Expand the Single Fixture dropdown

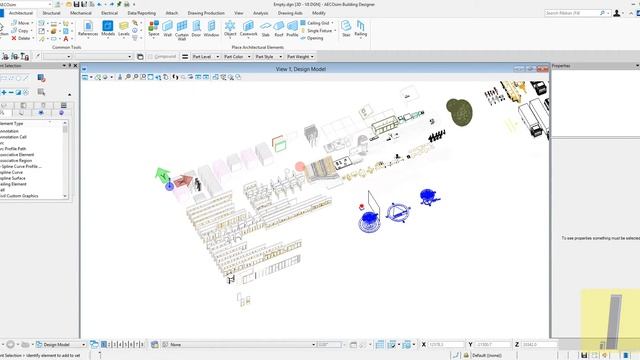[x=335, y=31]
